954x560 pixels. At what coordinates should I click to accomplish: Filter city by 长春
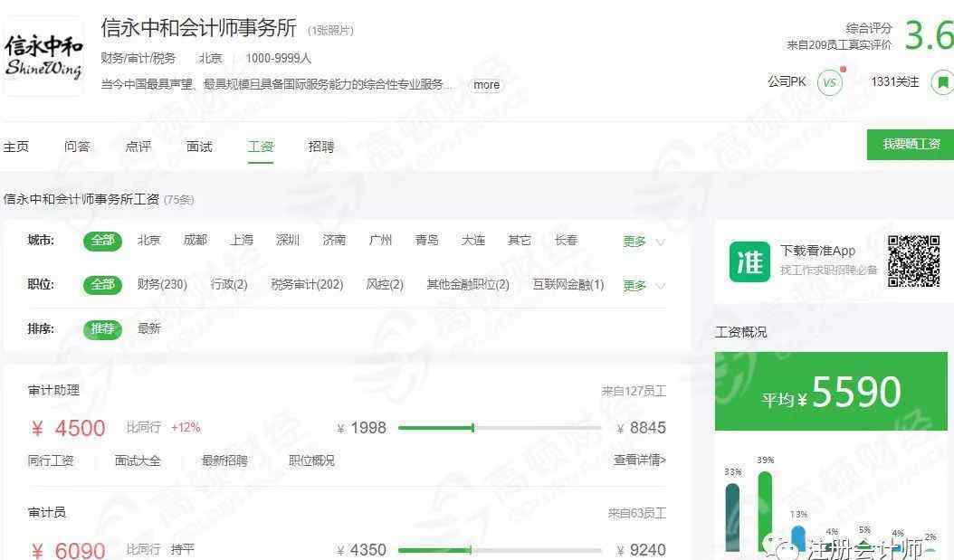coord(566,240)
